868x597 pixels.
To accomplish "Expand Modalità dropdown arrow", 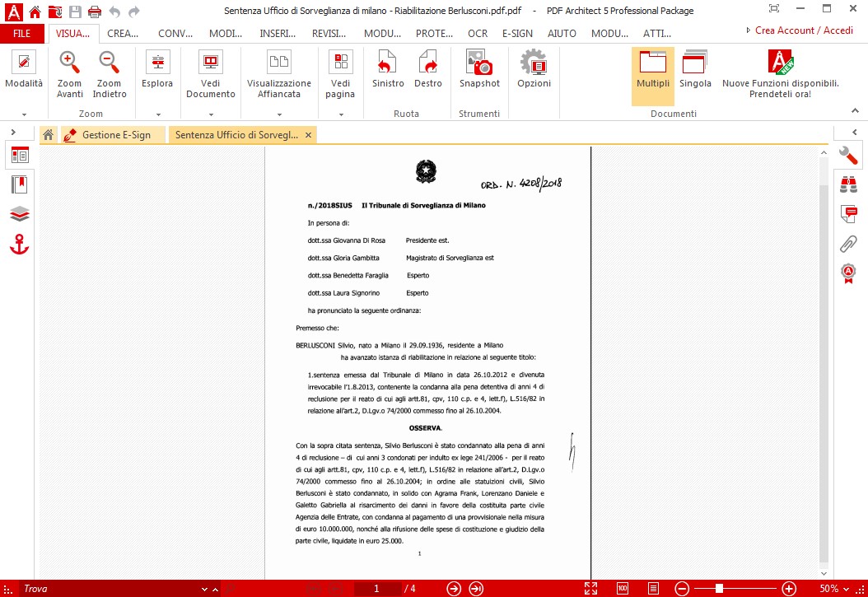I will 25,114.
